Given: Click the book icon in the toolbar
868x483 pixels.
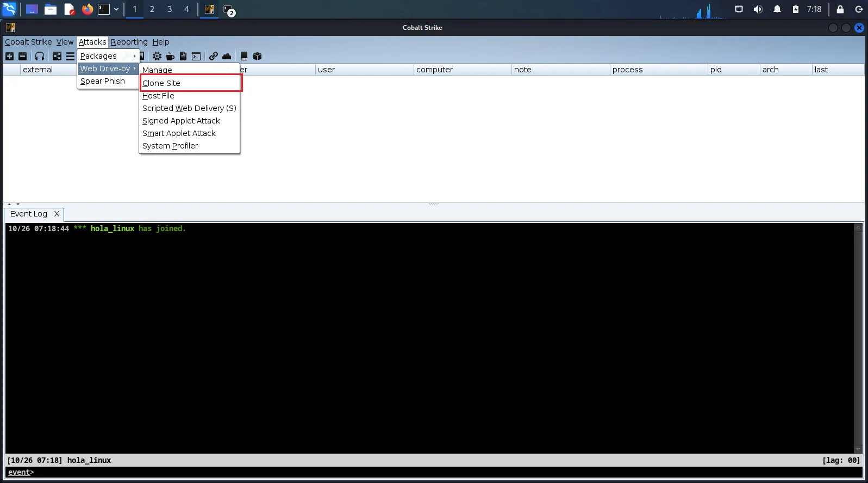Looking at the screenshot, I should [x=244, y=56].
